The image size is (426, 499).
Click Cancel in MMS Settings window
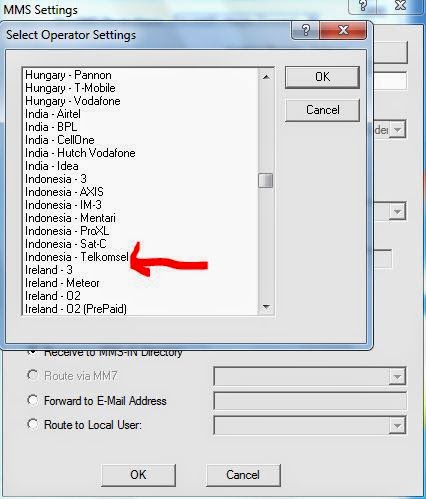243,475
